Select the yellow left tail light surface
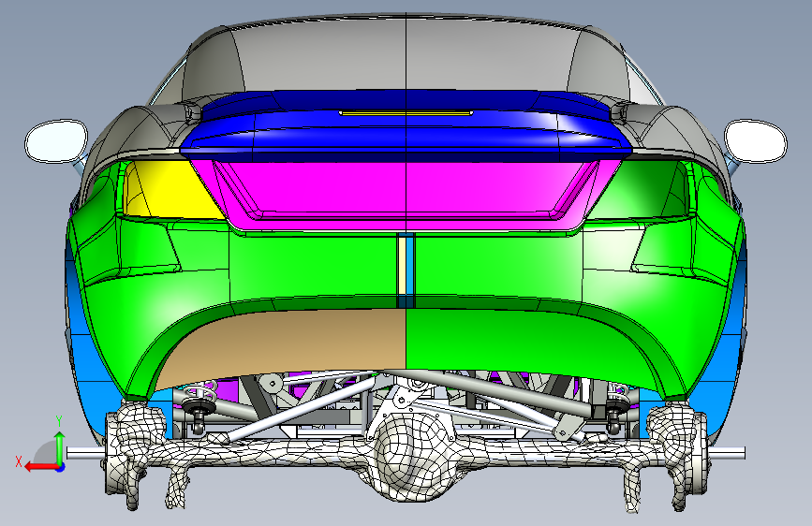812x526 pixels. pyautogui.click(x=169, y=190)
